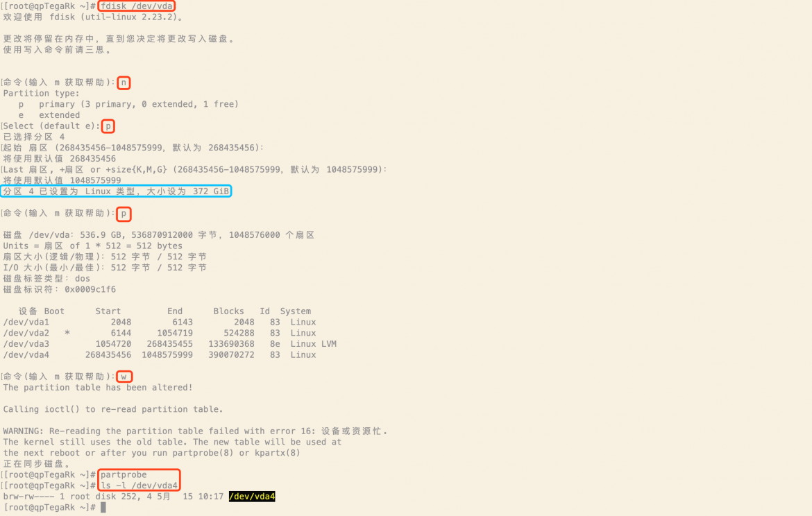
Task: Click the 'System' column header
Action: [295, 311]
